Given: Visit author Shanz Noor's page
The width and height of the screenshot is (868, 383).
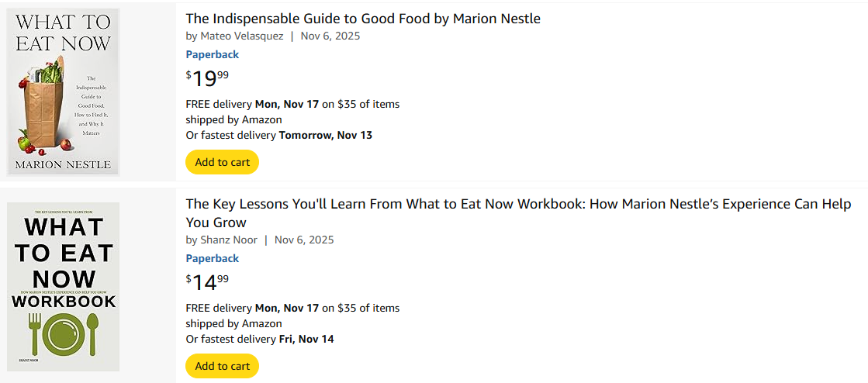Looking at the screenshot, I should click(x=228, y=240).
